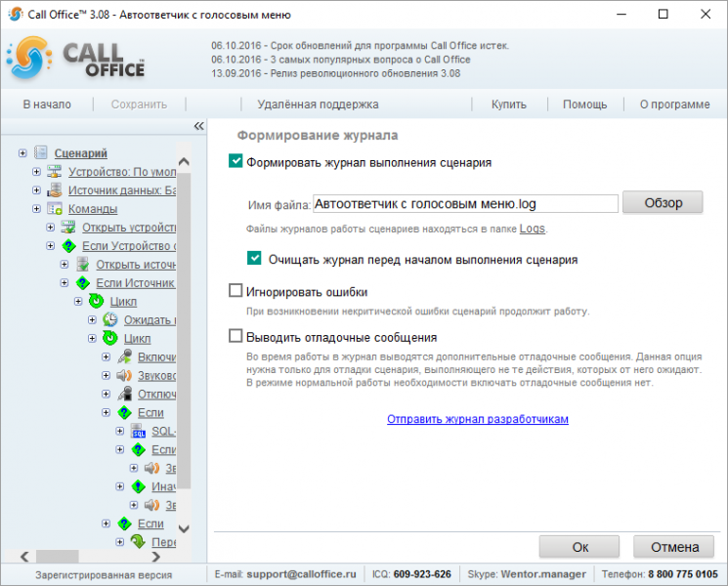Screen dimensions: 728x586
Task: Expand the Ожидать node
Action: 92,319
